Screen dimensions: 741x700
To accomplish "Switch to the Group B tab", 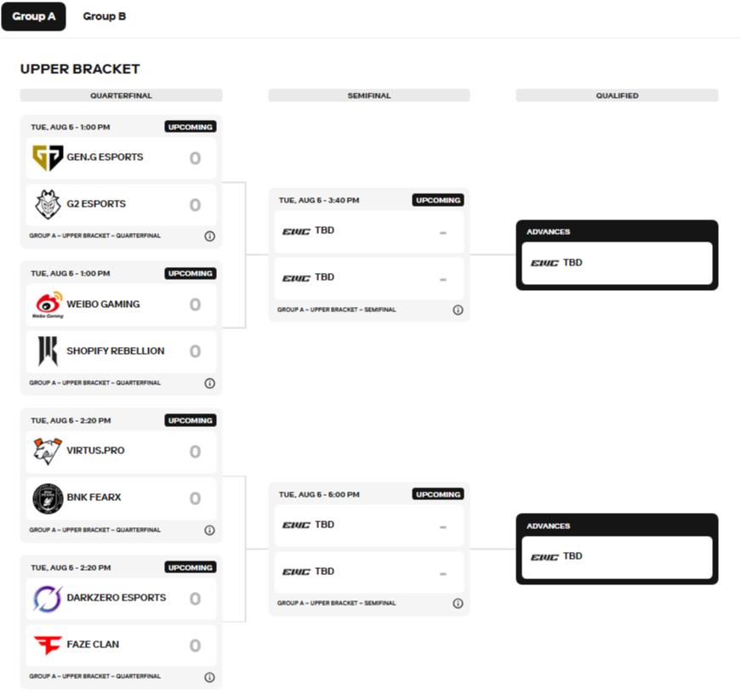I will point(105,16).
